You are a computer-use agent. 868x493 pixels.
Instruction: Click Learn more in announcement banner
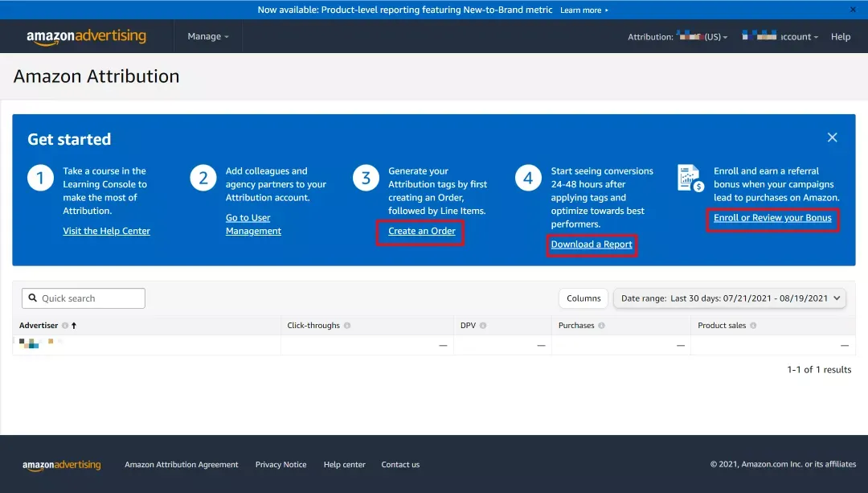click(x=583, y=10)
